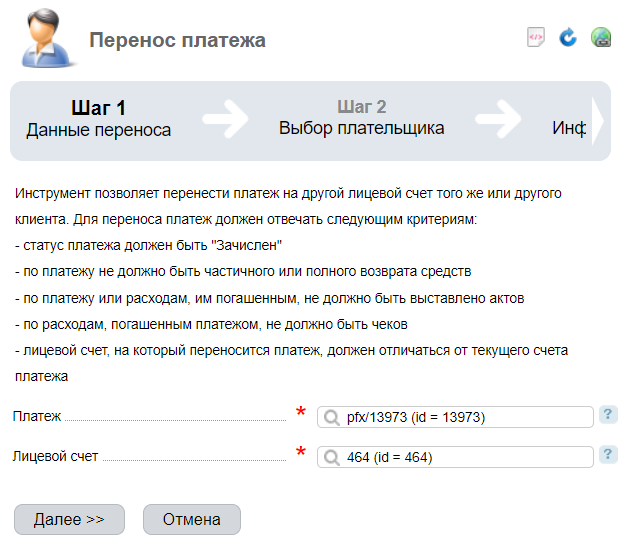Viewport: 625px width, 541px height.
Task: Click the HTML code document icon
Action: 535,37
